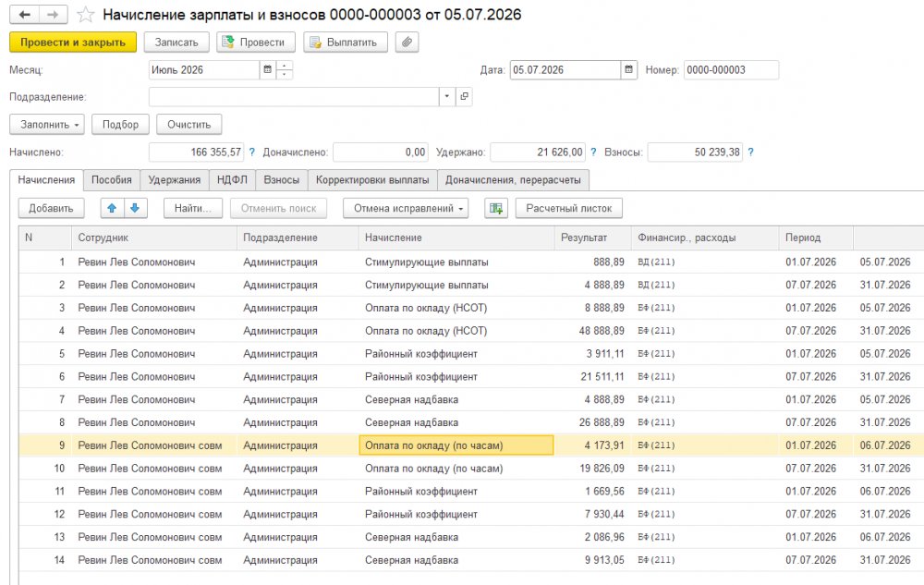Go forward with the right arrow button
This screenshot has height=585, width=924.
[x=53, y=14]
